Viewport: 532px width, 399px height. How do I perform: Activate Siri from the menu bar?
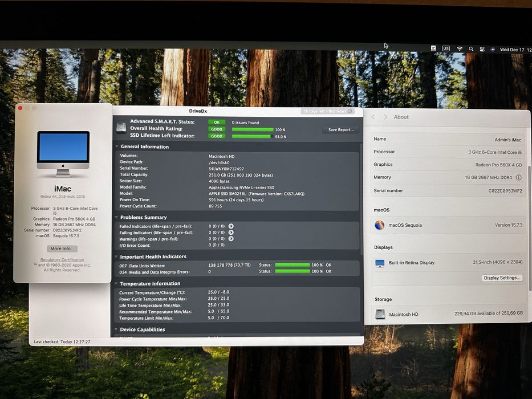pos(493,50)
